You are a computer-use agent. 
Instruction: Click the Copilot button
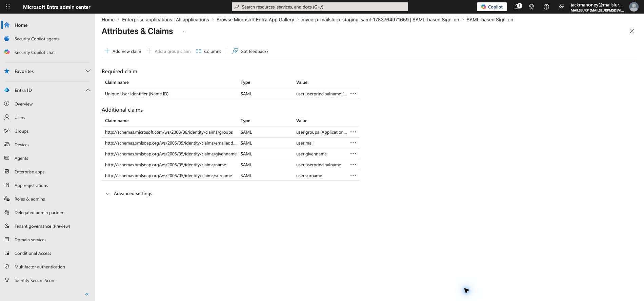tap(492, 7)
